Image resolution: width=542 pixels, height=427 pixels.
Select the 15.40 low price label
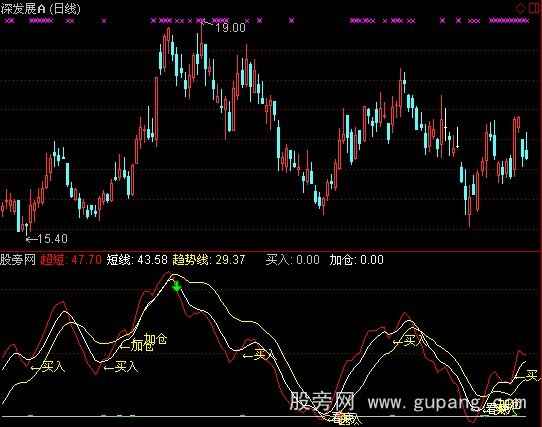(52, 239)
